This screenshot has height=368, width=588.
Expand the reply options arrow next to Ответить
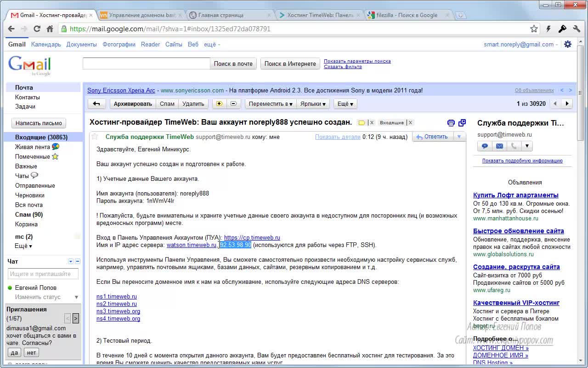click(x=459, y=137)
